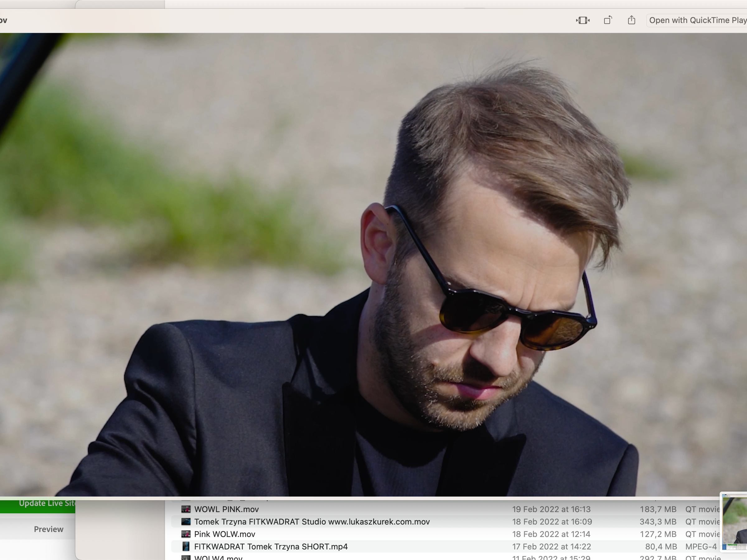Image resolution: width=747 pixels, height=560 pixels.
Task: Click the MPEG-4 kind cell
Action: point(701,547)
